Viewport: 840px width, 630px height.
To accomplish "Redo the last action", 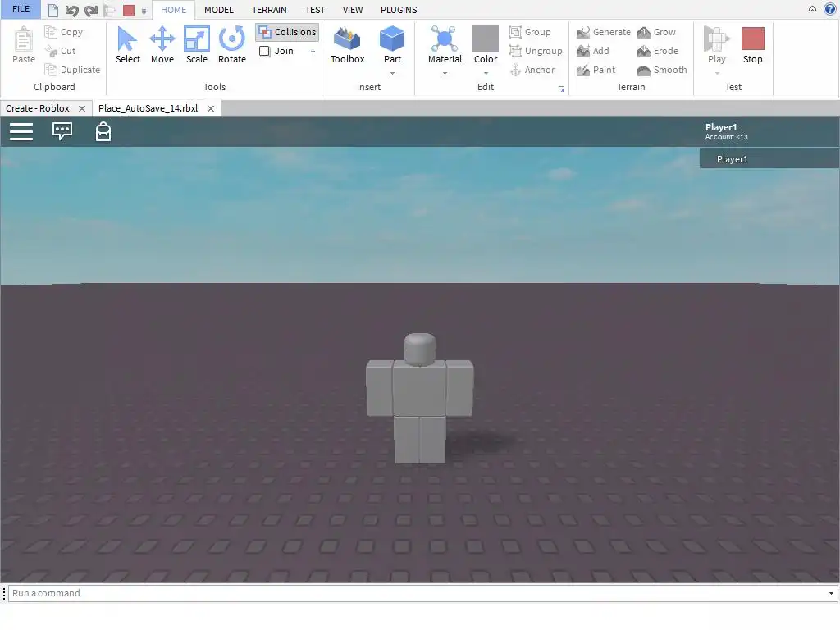I will 91,10.
